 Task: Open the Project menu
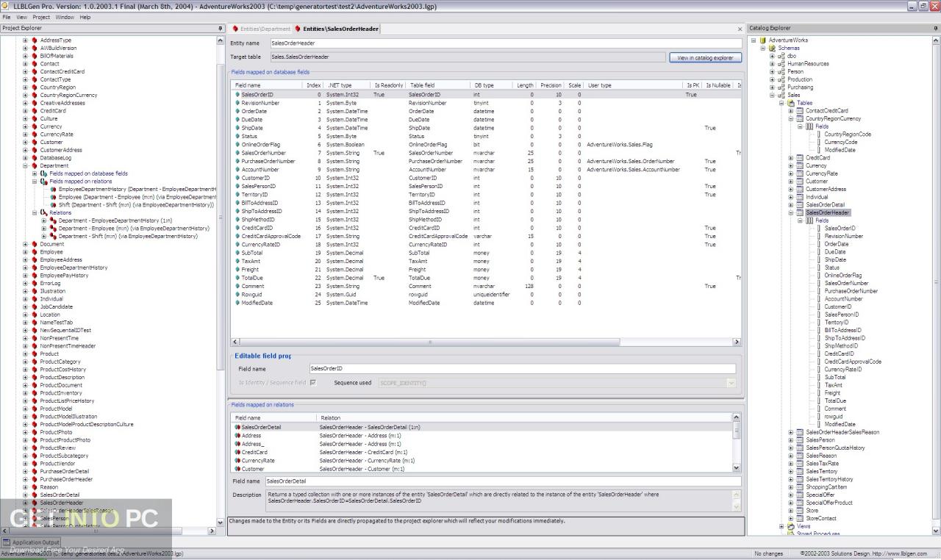click(41, 17)
